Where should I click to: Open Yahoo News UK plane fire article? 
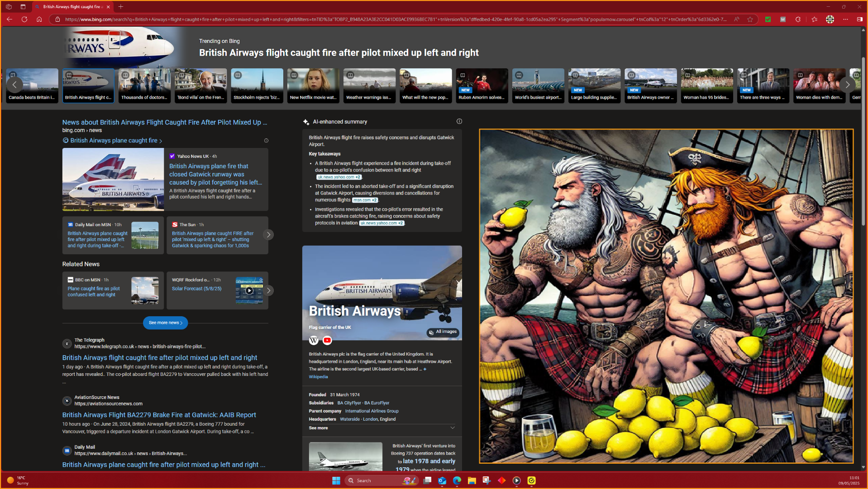(x=215, y=174)
